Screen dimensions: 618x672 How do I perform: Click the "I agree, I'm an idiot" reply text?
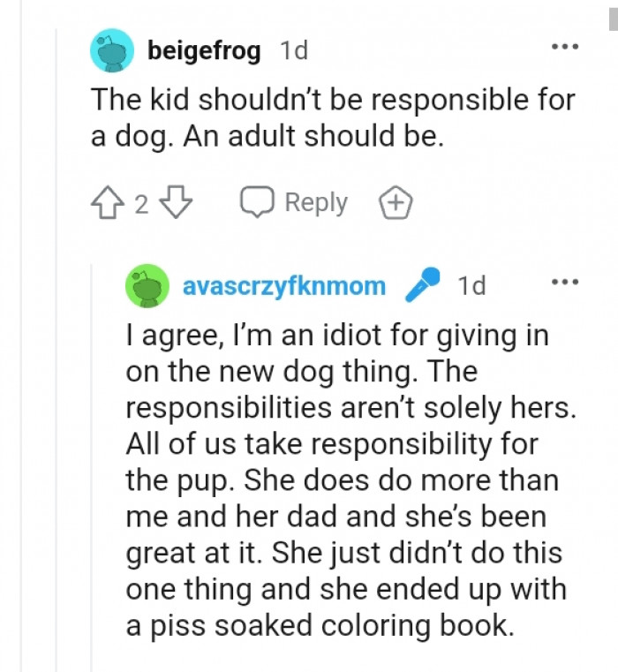(341, 480)
